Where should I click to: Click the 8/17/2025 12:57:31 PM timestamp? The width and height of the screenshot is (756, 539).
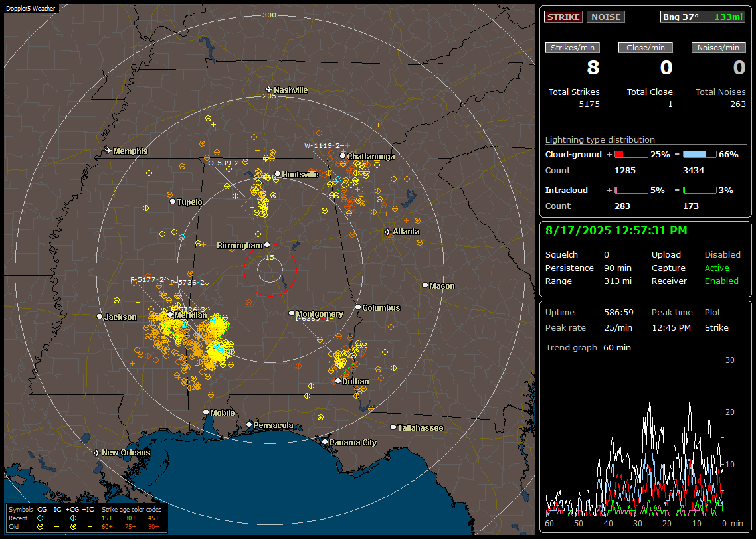point(616,231)
